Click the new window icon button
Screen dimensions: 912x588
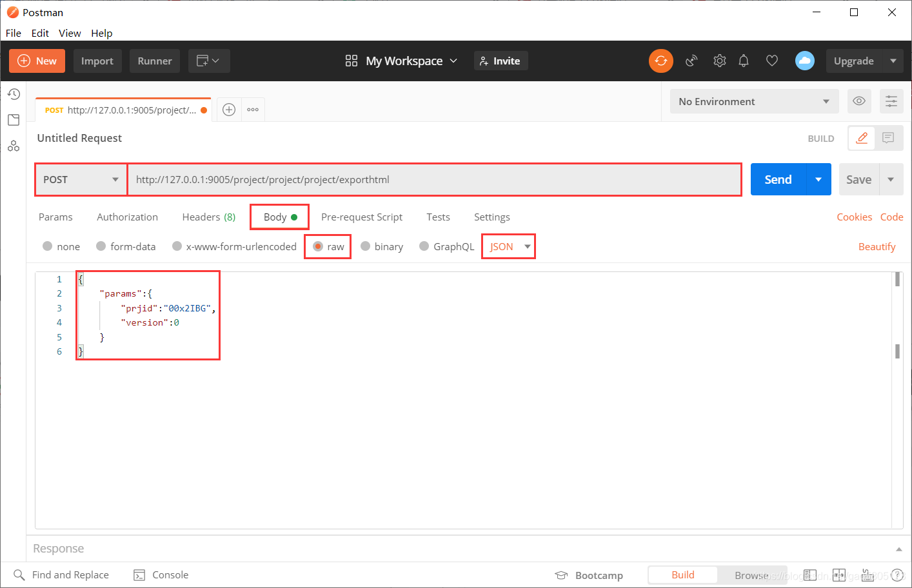pyautogui.click(x=209, y=61)
